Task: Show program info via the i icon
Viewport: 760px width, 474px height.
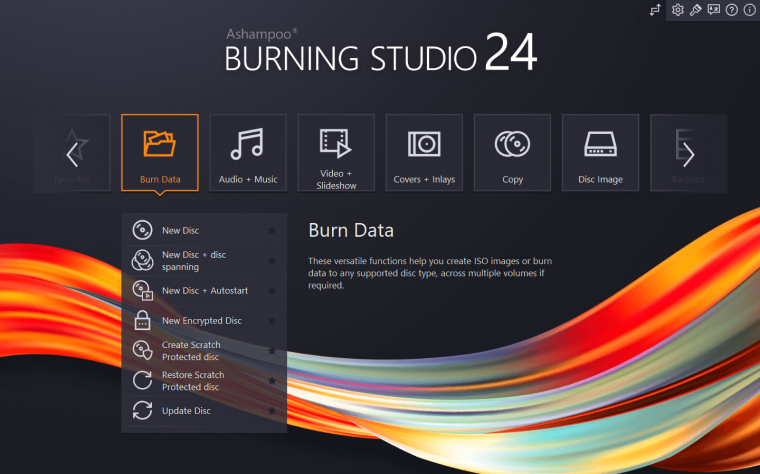Action: (x=749, y=10)
